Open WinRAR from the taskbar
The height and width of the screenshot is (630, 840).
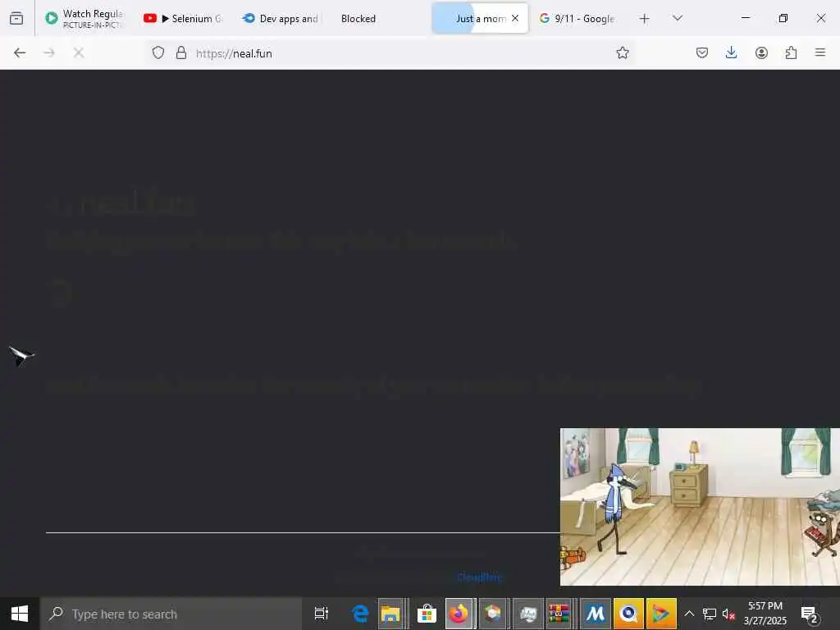[x=559, y=614]
